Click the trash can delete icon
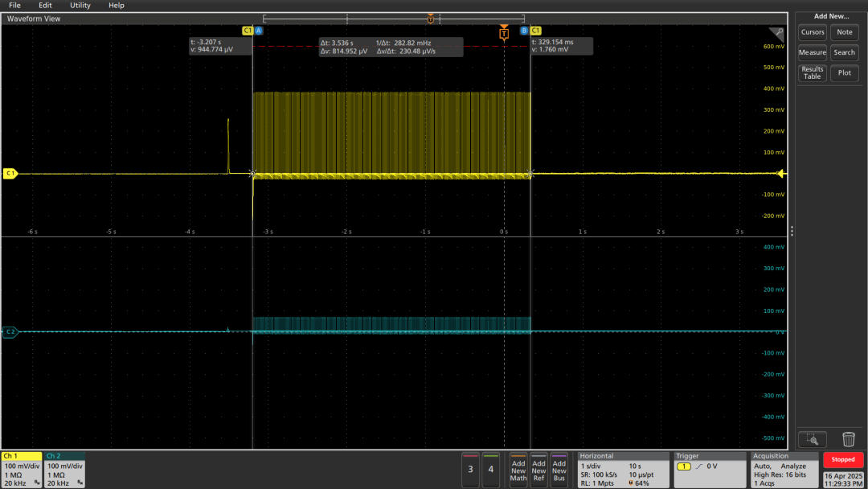This screenshot has height=489, width=868. coord(848,439)
